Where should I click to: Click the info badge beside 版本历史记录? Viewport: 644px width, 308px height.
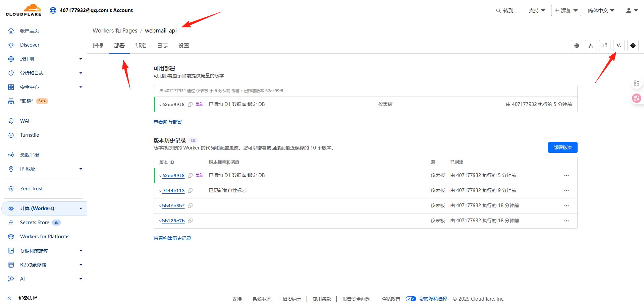point(193,140)
